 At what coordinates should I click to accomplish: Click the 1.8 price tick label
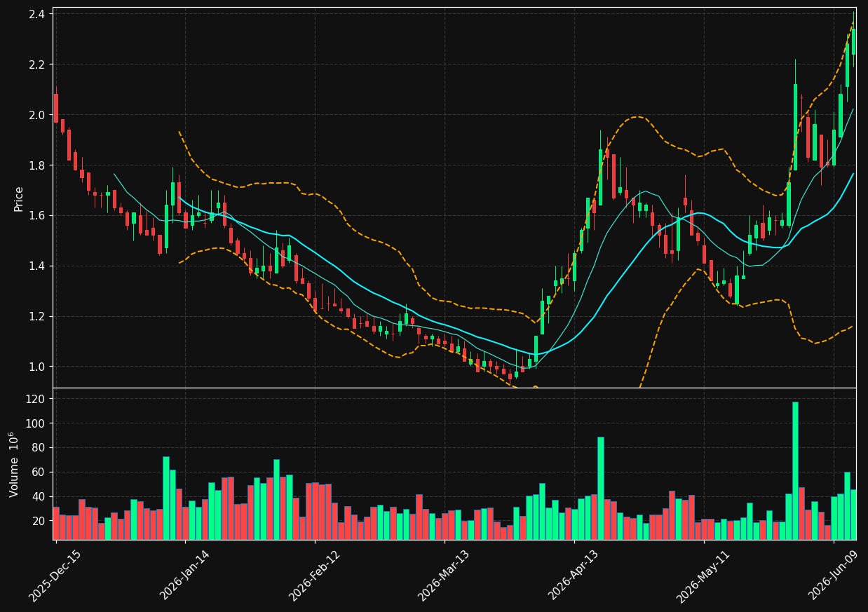pyautogui.click(x=39, y=165)
